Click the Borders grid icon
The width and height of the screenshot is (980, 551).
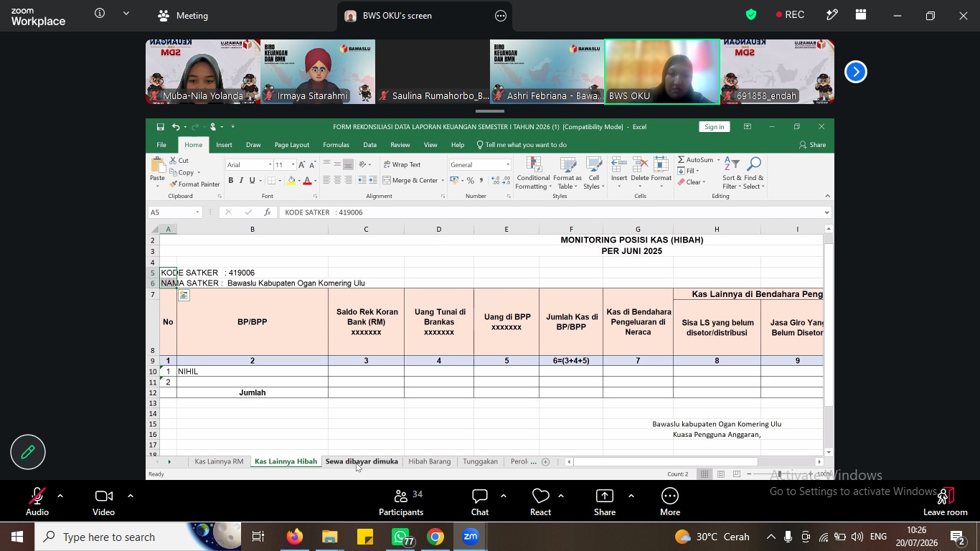click(271, 181)
